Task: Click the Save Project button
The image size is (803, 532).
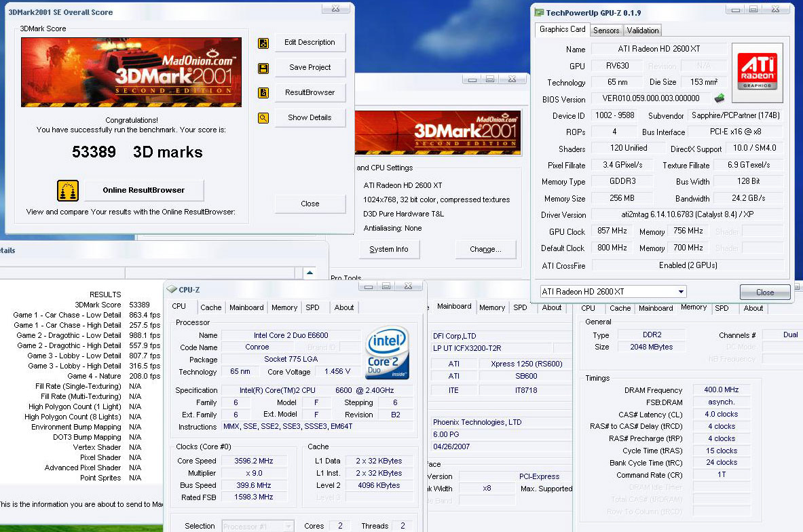Action: click(310, 68)
